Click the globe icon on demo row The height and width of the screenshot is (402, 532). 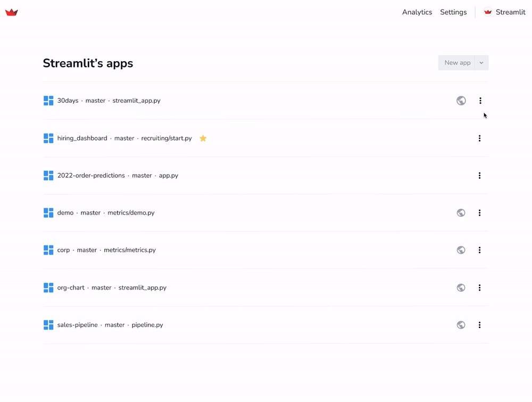click(x=461, y=213)
